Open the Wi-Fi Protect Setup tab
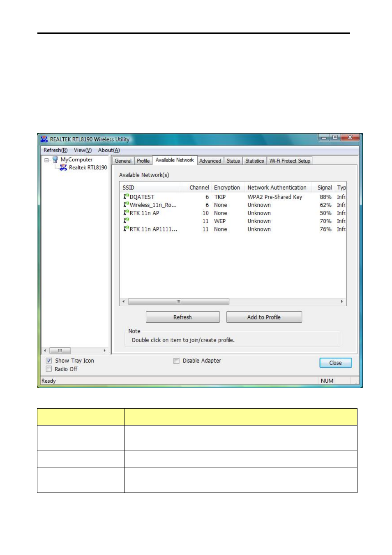This screenshot has width=392, height=555. (x=290, y=161)
